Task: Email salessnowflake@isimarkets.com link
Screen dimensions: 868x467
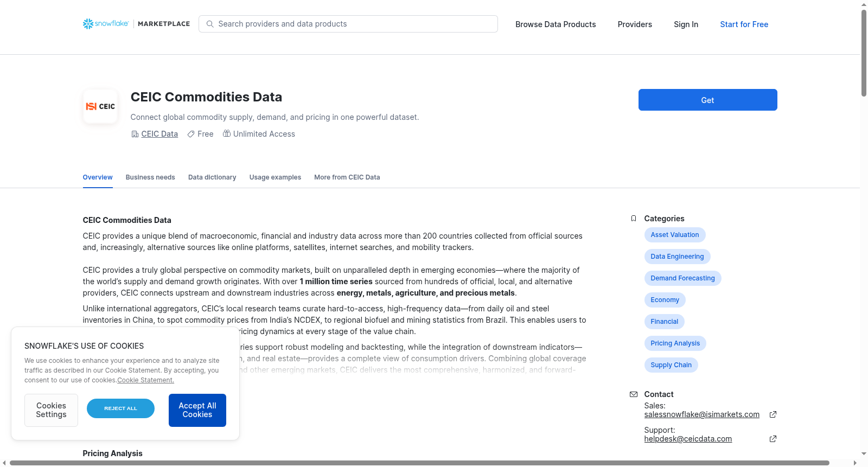Action: pyautogui.click(x=702, y=414)
